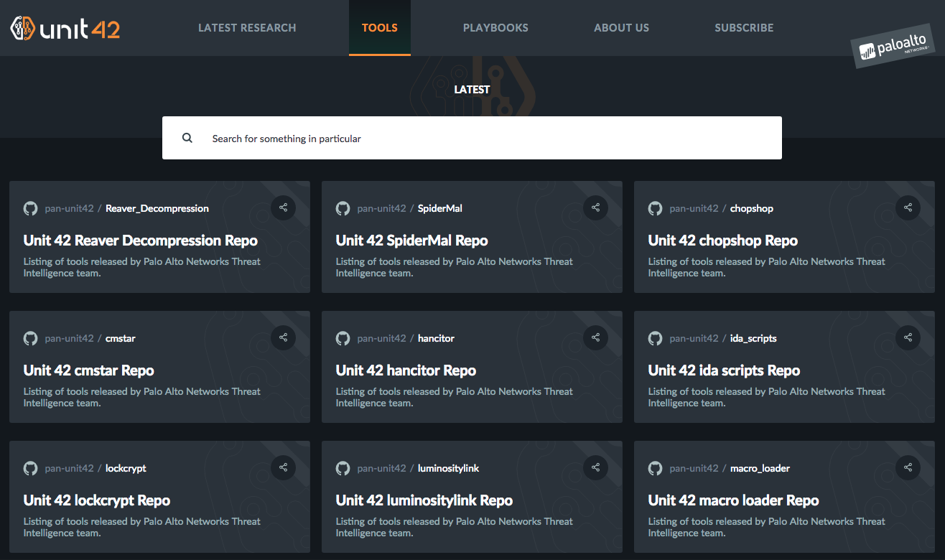Screen dimensions: 945x560
Task: Open the Unit 42 hancitor Repo link
Action: pyautogui.click(x=406, y=370)
